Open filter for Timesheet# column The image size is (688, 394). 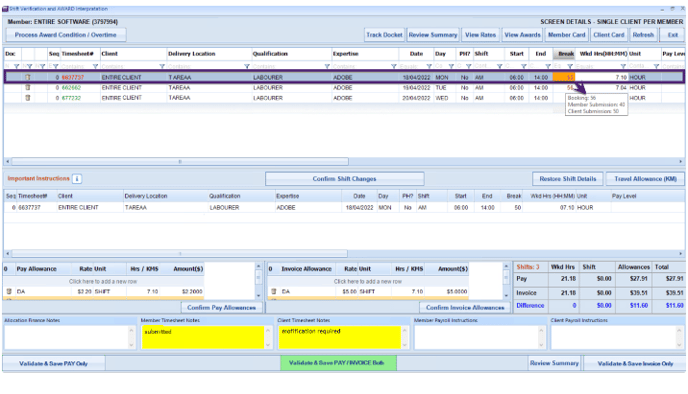tap(95, 66)
